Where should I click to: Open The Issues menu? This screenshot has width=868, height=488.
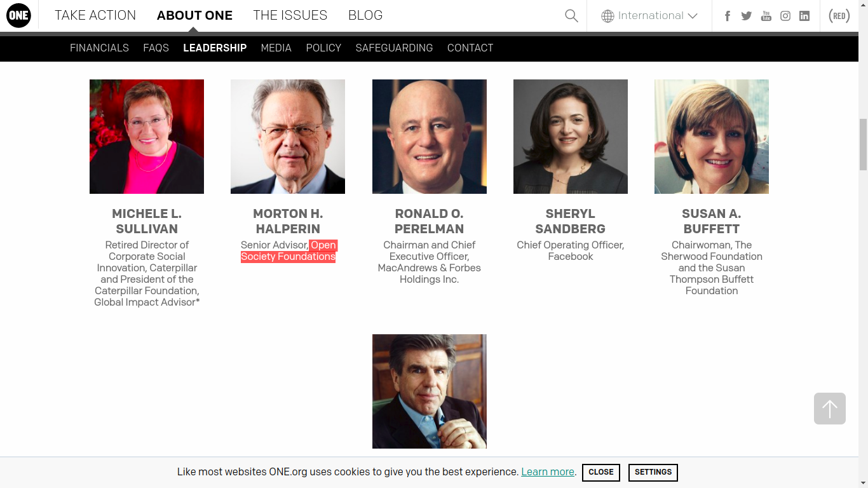(x=290, y=15)
